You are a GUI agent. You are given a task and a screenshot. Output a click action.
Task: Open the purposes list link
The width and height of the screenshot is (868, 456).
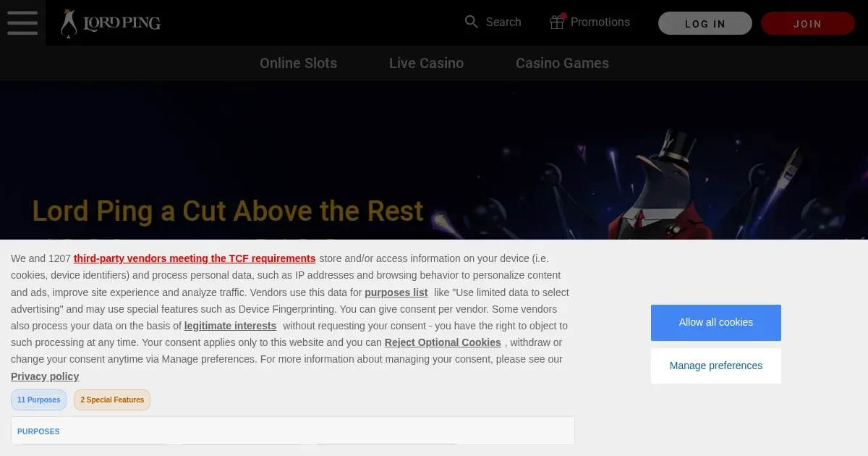(x=396, y=292)
